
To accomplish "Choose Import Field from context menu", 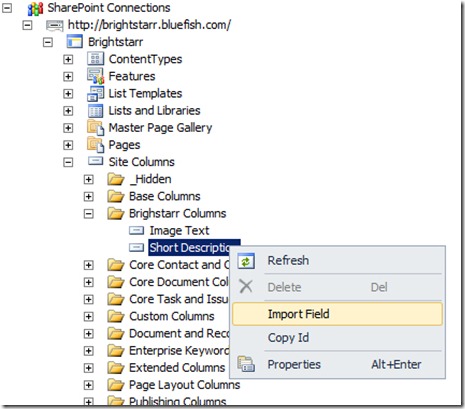I will click(x=337, y=314).
